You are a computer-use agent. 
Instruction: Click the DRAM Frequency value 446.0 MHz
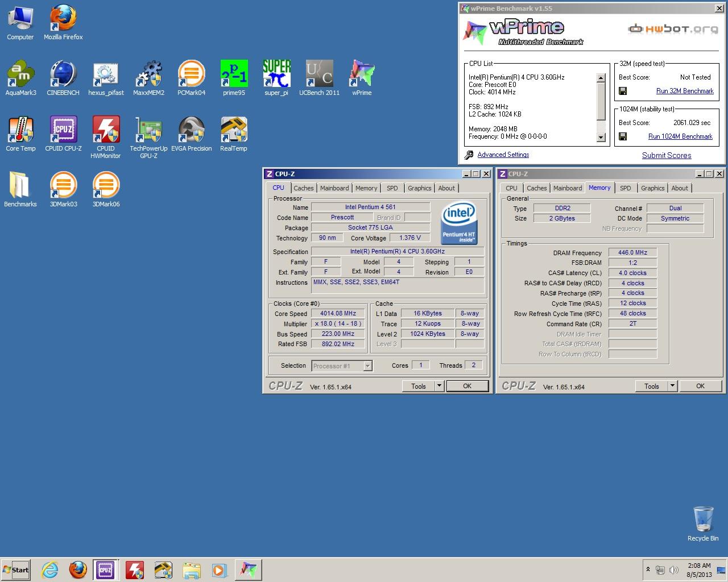click(632, 252)
